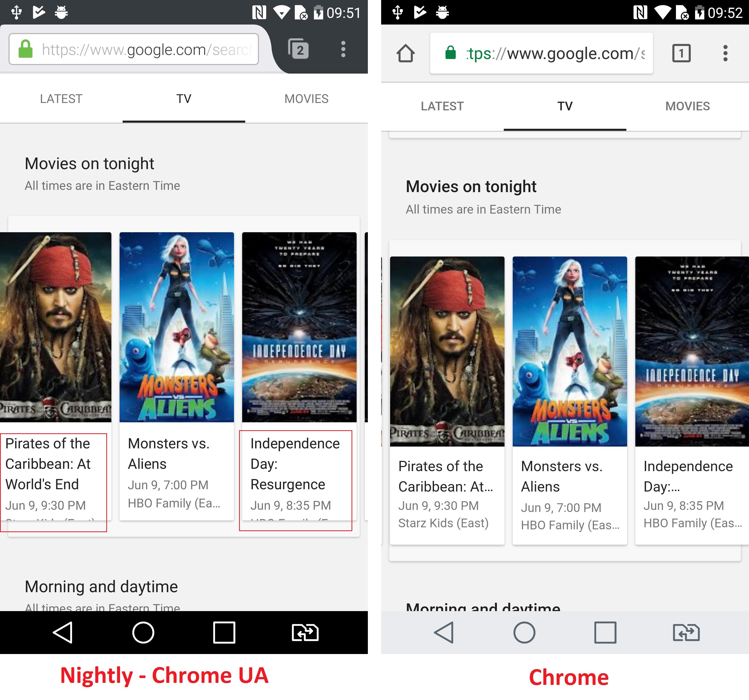This screenshot has width=749, height=700.
Task: Open the Chrome tab switcher showing 1 tab
Action: point(681,53)
